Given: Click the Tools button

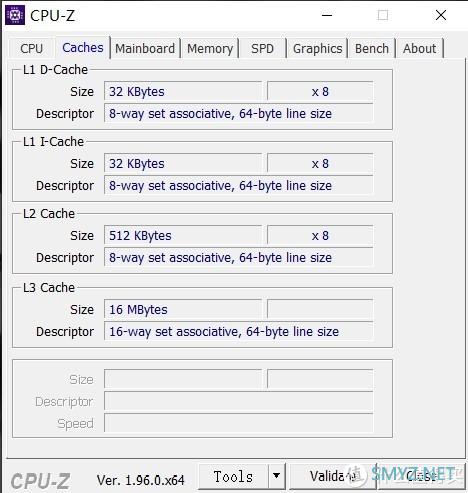Looking at the screenshot, I should pyautogui.click(x=233, y=476).
